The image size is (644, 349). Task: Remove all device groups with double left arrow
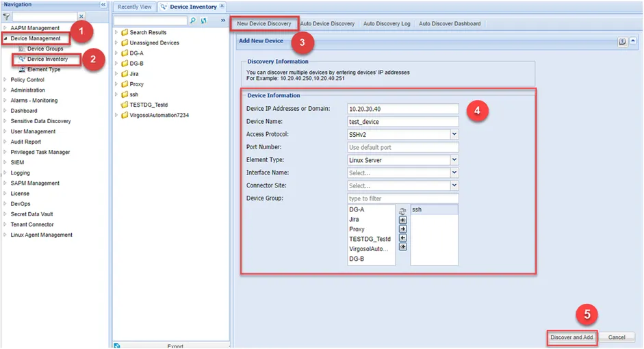tap(403, 247)
